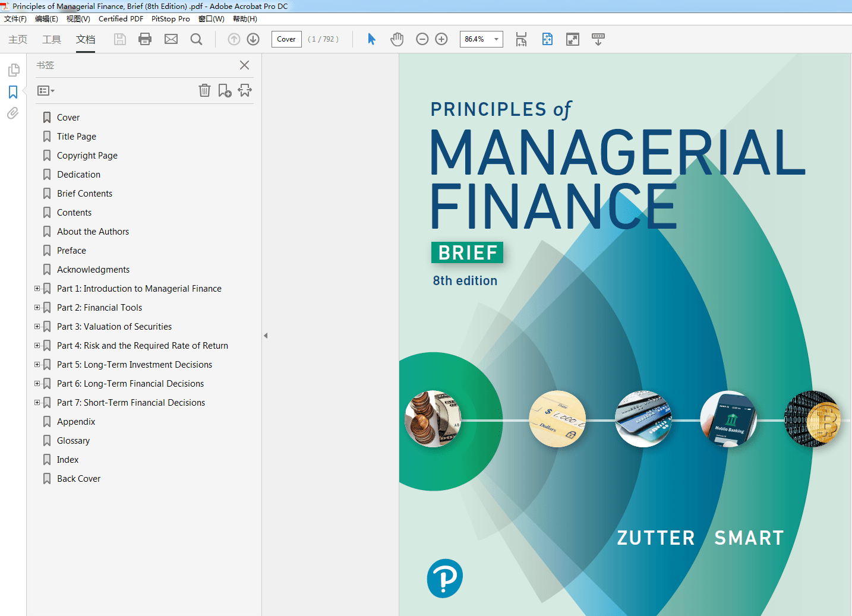Find current bookmark icon
The height and width of the screenshot is (616, 852).
pos(245,90)
